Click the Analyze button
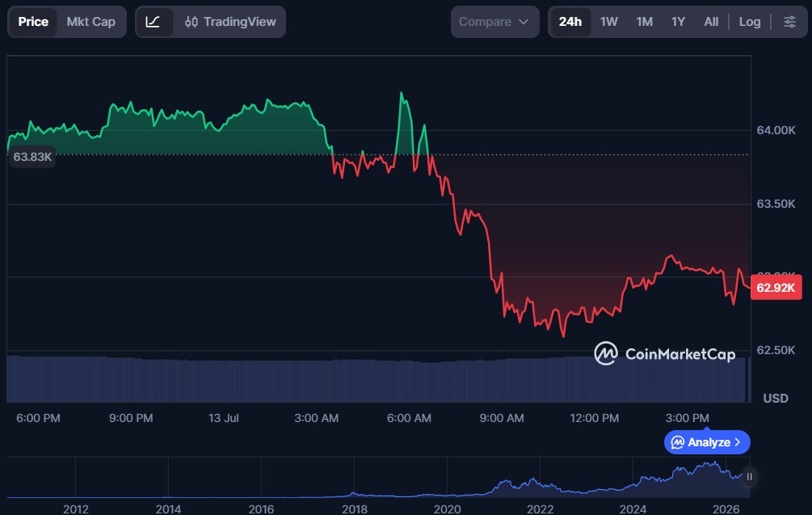The image size is (812, 515). coord(707,442)
